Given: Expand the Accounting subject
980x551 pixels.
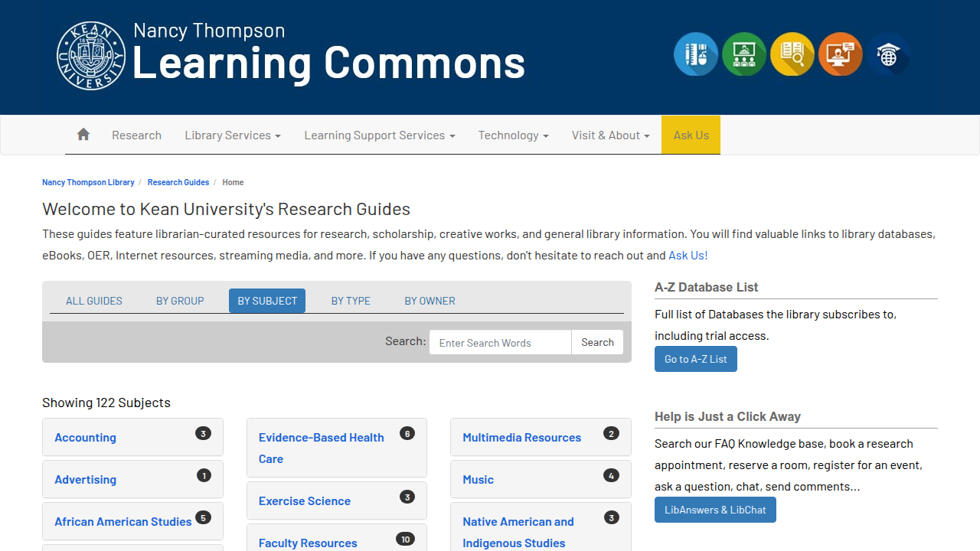Looking at the screenshot, I should 132,437.
